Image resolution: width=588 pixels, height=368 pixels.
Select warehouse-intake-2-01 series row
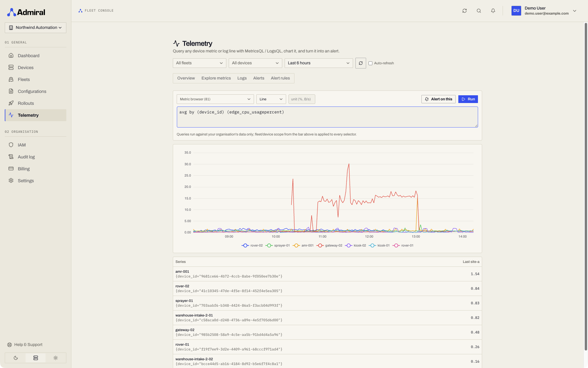tap(327, 318)
